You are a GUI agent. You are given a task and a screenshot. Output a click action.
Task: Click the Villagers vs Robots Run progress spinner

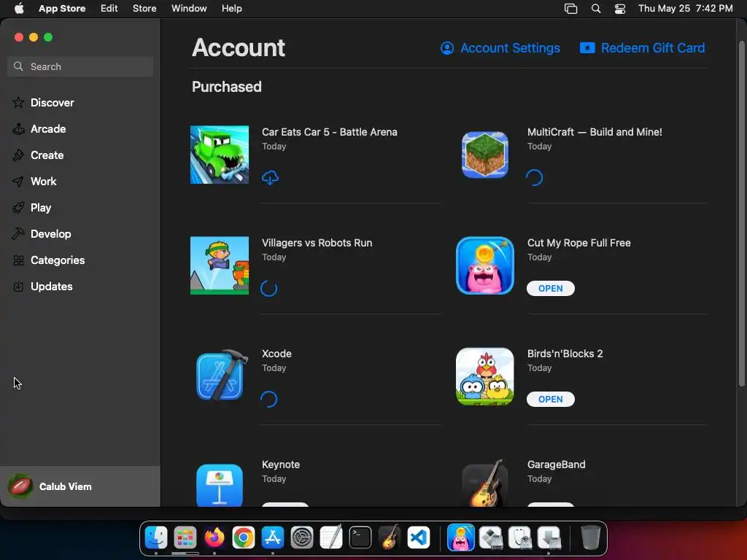pos(268,288)
